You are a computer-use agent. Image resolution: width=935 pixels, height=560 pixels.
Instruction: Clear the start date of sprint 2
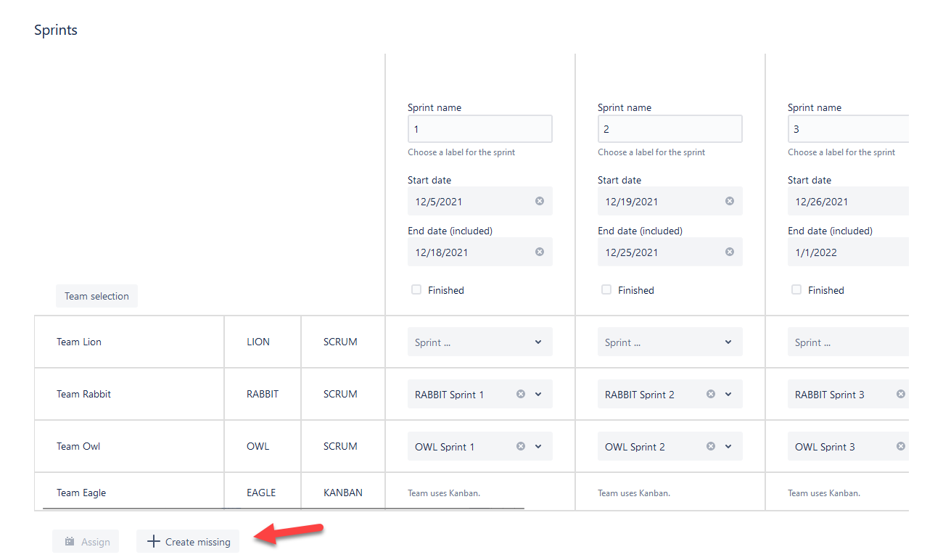pos(730,201)
